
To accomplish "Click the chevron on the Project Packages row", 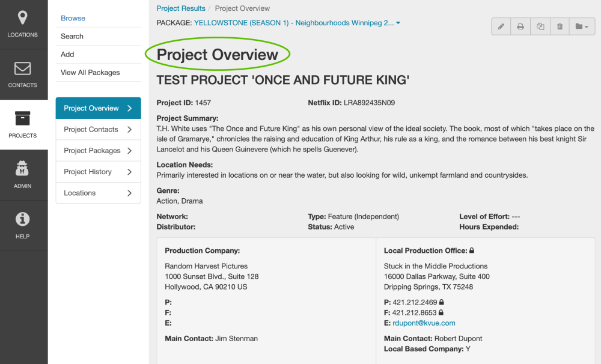I will tap(130, 151).
